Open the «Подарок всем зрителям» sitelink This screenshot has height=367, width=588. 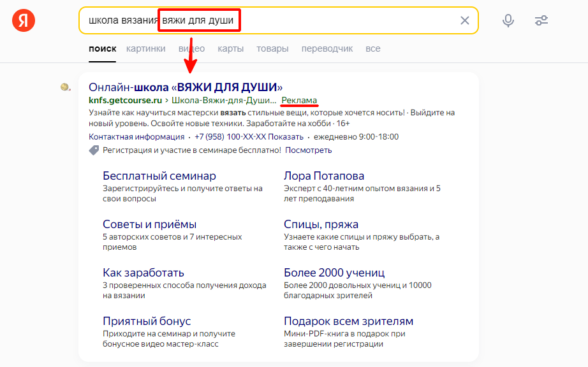348,321
